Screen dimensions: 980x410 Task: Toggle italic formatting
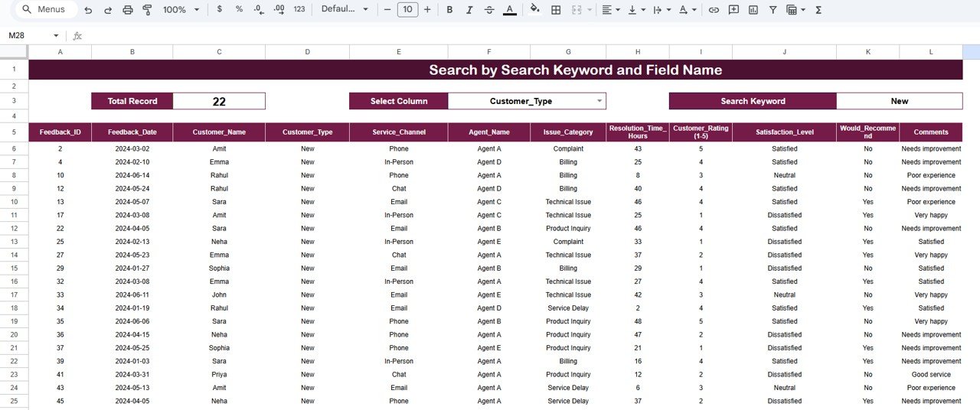tap(469, 10)
